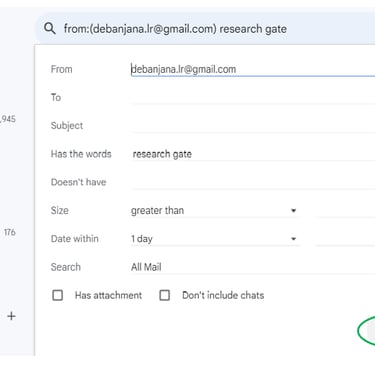Image resolution: width=375 pixels, height=366 pixels.
Task: Edit the Has the words field
Action: click(x=253, y=154)
